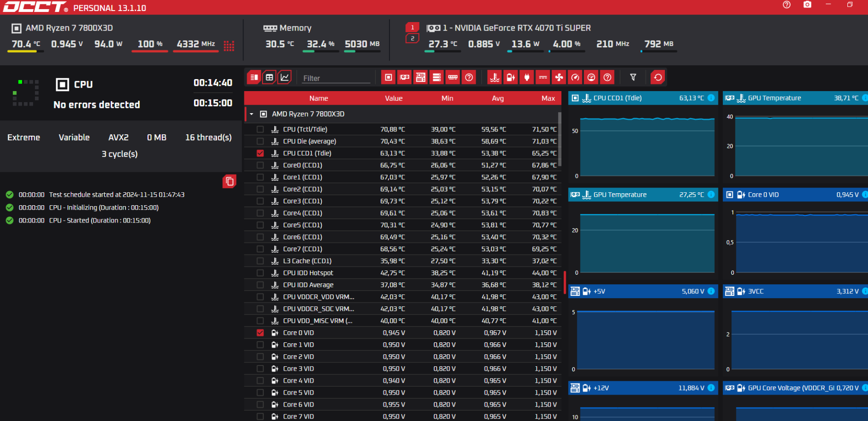Viewport: 868px width, 421px height.
Task: Toggle the GPU sensors filter icon
Action: coord(405,77)
